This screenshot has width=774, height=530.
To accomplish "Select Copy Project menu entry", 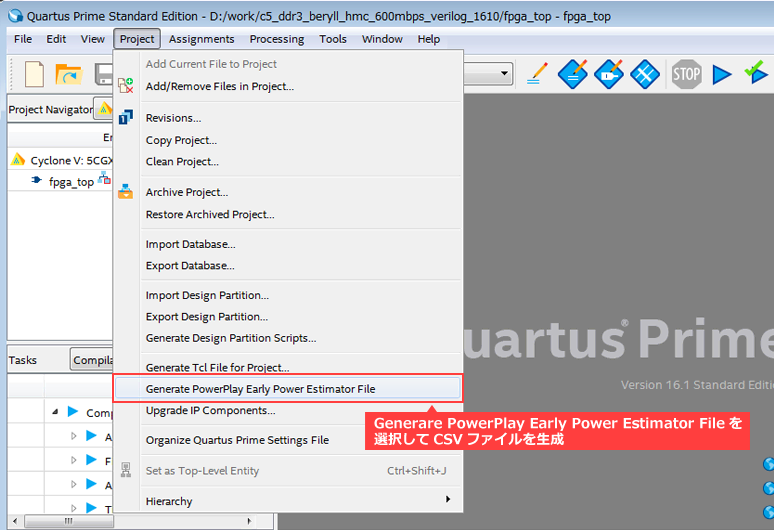I will coord(288,140).
